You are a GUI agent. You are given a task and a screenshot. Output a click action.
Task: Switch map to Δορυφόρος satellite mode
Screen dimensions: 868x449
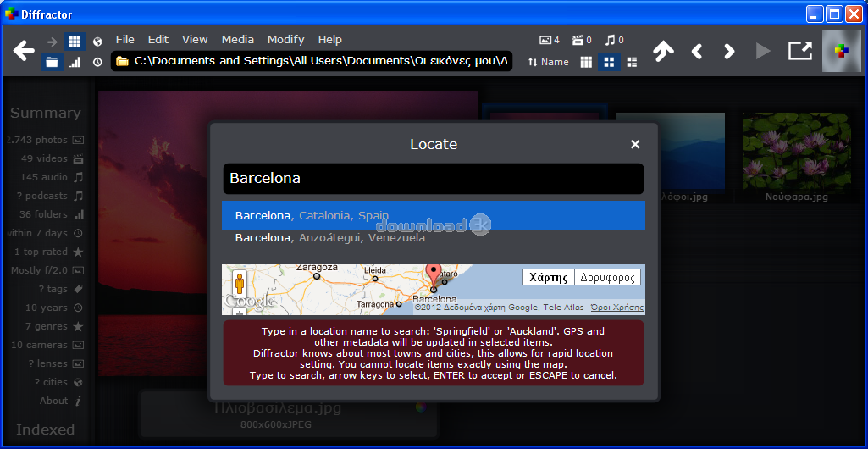click(608, 277)
